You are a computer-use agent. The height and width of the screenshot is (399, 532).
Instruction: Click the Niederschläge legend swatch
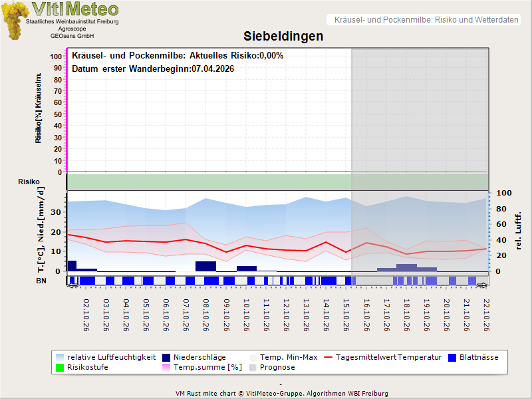(x=166, y=358)
